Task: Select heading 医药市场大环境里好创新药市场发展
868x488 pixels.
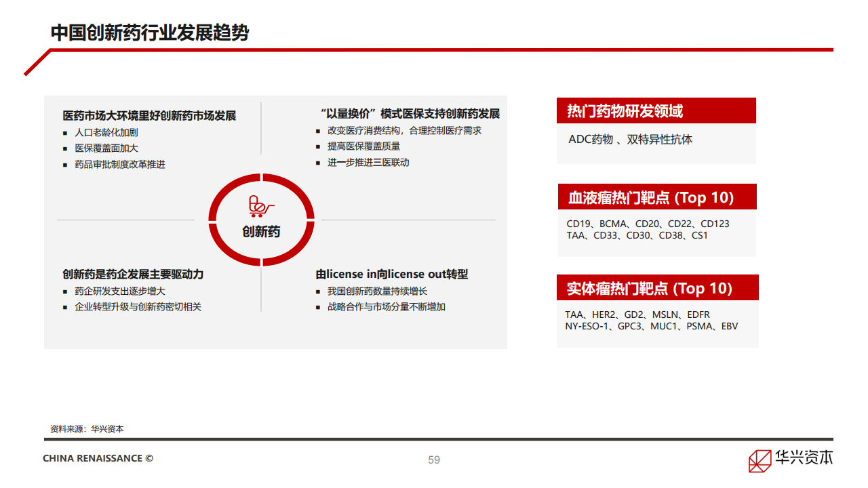Action: coord(149,116)
